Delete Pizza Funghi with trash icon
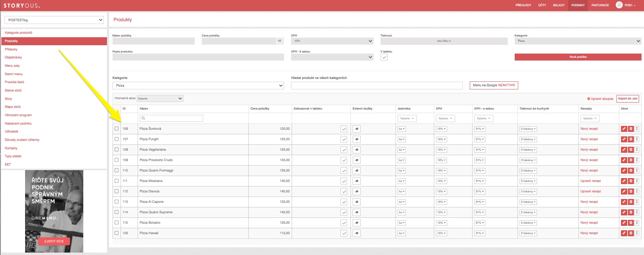The height and width of the screenshot is (255, 644). [x=631, y=139]
